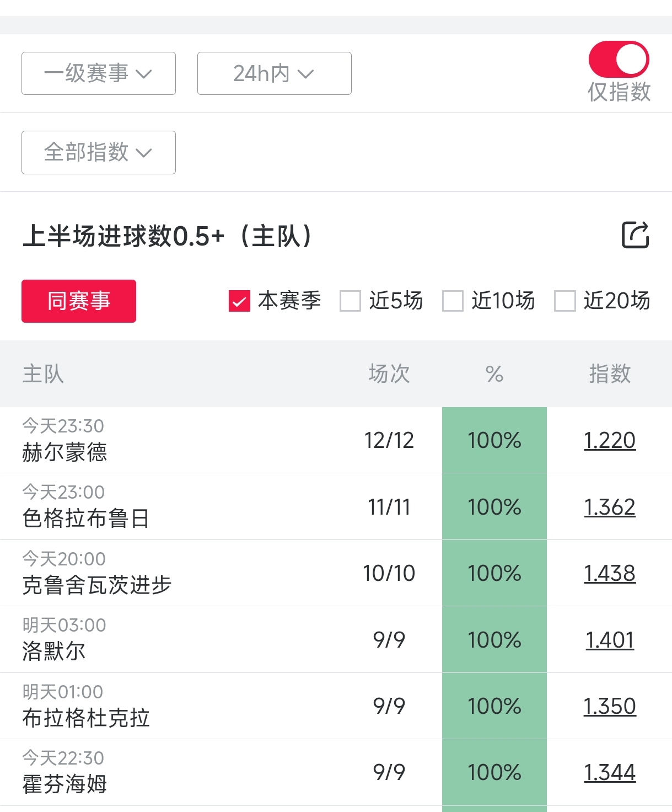Click the 1.438 odds value
Viewport: 672px width, 812px height.
[609, 573]
